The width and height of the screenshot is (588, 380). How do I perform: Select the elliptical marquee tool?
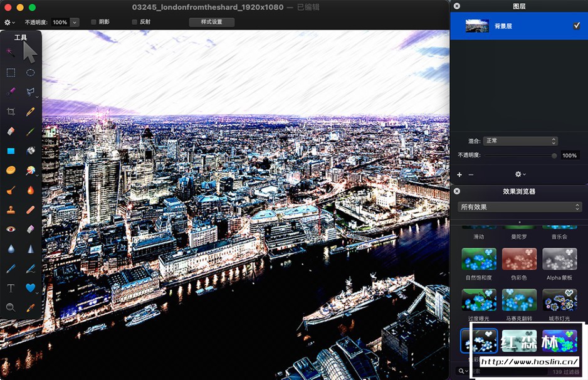click(30, 73)
